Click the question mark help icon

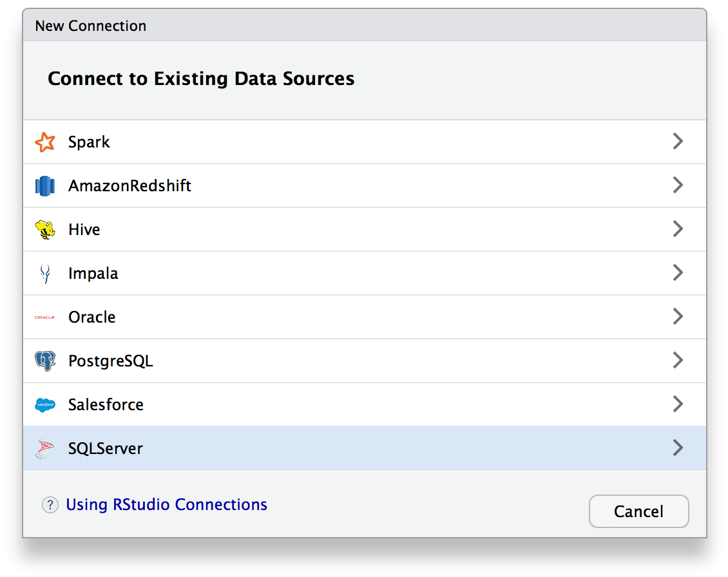click(x=50, y=505)
